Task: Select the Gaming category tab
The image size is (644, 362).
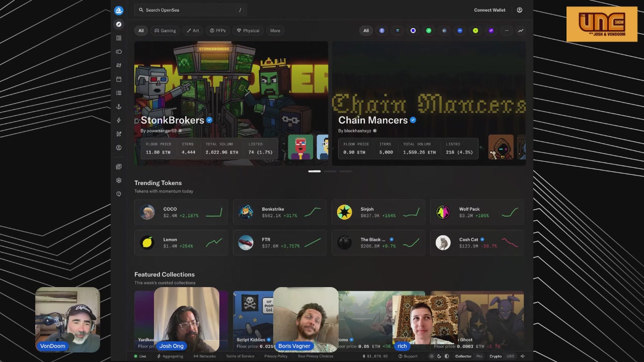Action: [165, 31]
